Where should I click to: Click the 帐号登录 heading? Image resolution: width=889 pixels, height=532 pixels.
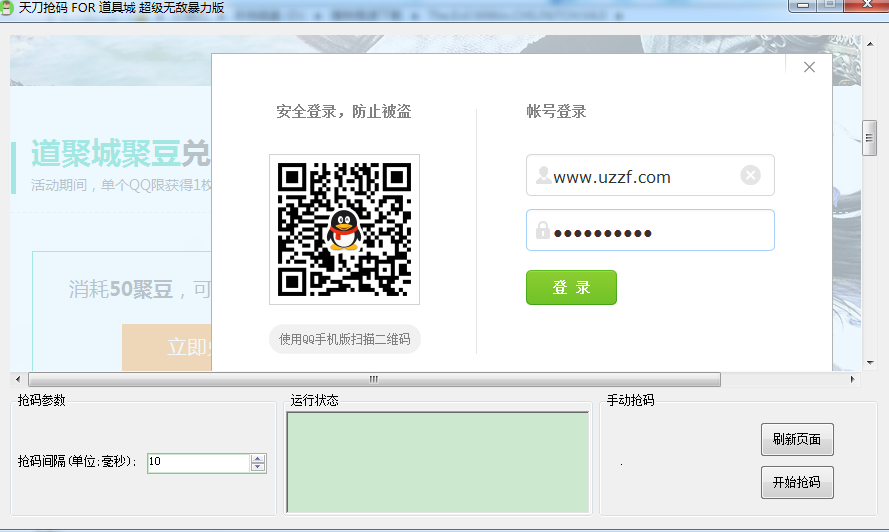tap(556, 111)
